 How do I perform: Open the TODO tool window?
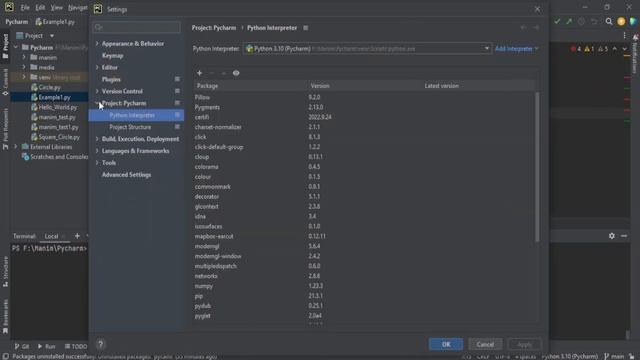[76, 346]
